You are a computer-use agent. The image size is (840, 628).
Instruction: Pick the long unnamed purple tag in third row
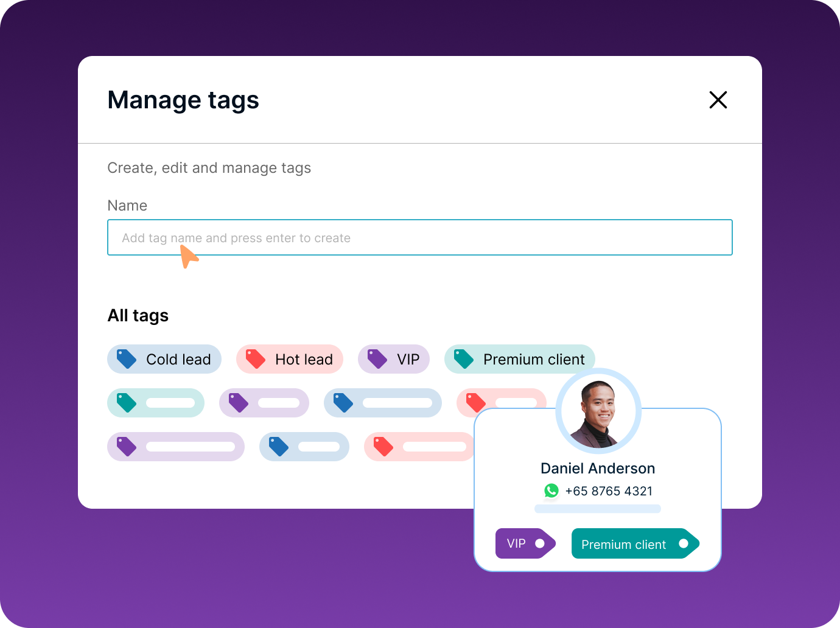point(175,447)
